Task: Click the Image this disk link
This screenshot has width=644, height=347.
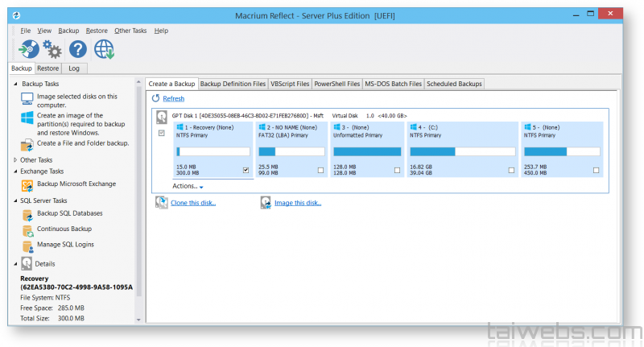Action: (x=297, y=203)
